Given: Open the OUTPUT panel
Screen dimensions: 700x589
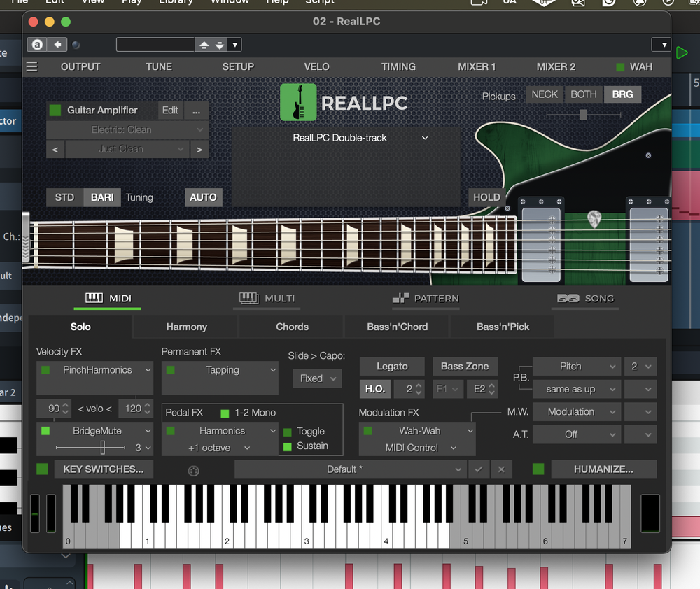Looking at the screenshot, I should coord(80,67).
